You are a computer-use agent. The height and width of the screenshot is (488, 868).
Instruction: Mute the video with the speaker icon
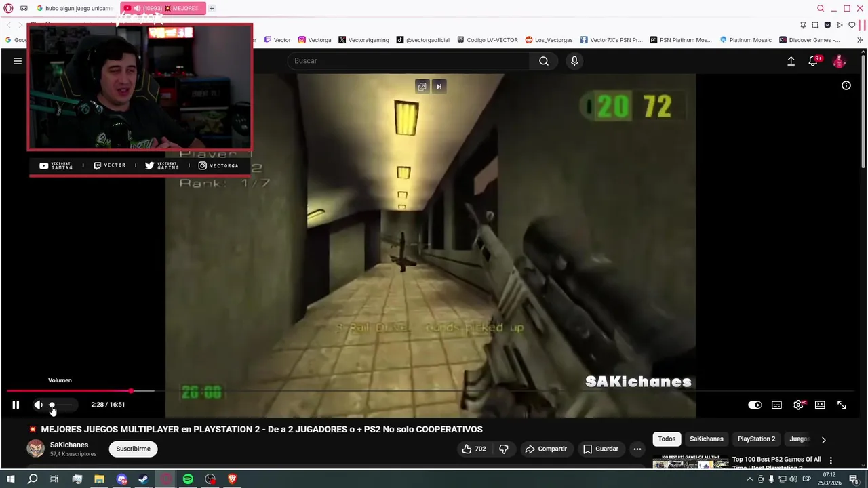click(38, 405)
